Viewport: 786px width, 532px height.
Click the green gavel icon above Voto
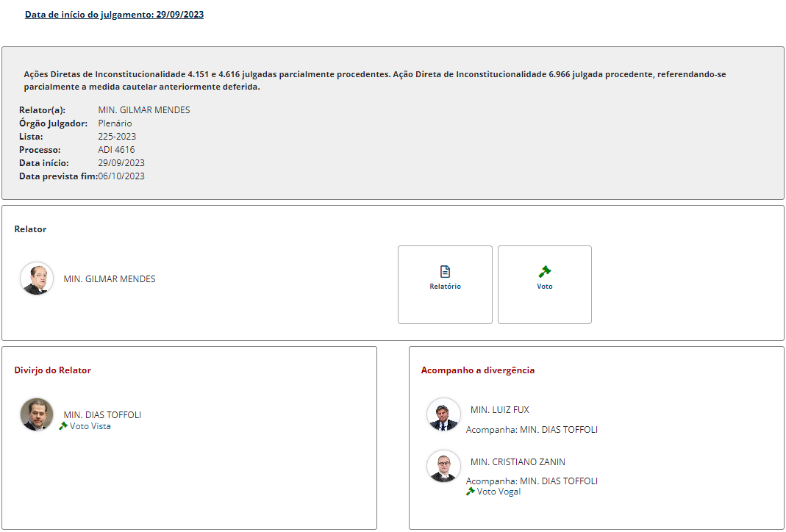point(545,271)
